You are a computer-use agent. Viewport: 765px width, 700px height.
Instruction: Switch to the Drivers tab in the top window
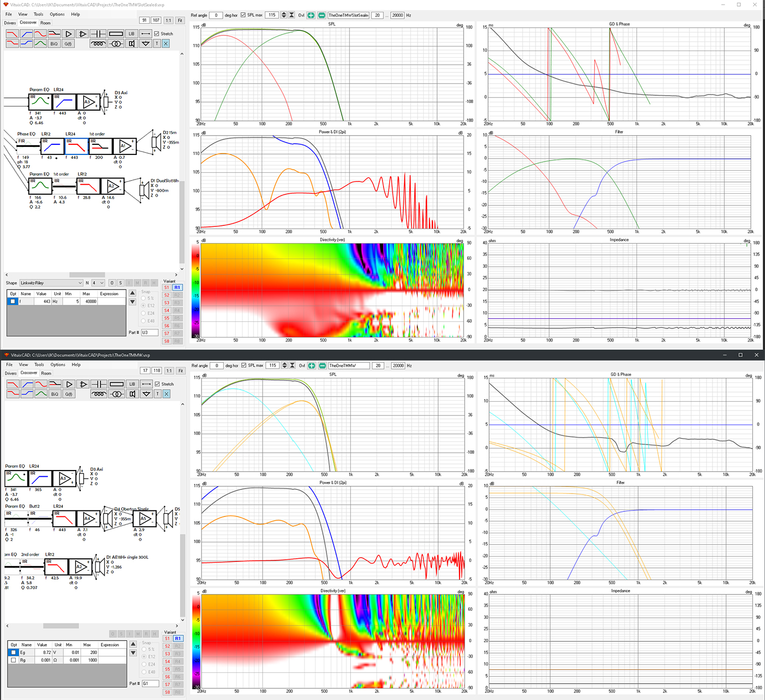click(x=10, y=23)
